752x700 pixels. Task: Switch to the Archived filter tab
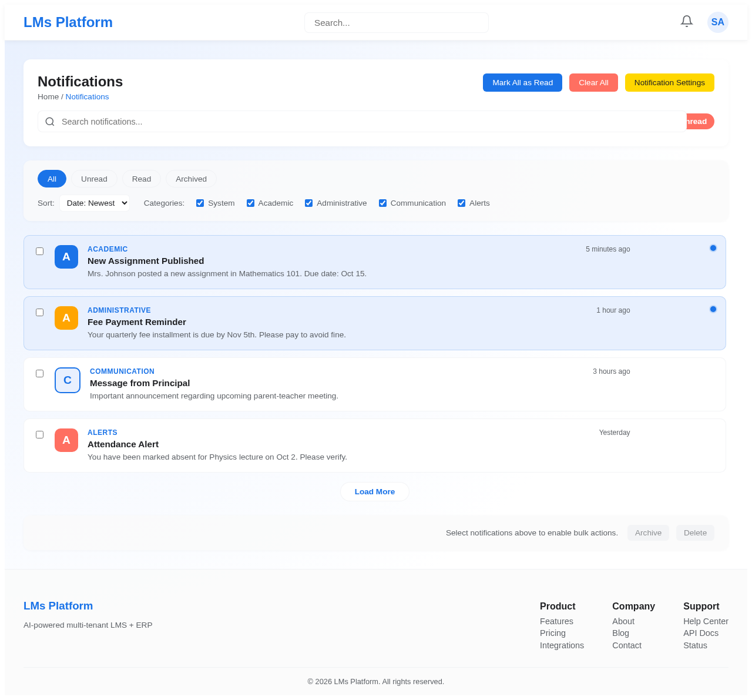coord(191,179)
